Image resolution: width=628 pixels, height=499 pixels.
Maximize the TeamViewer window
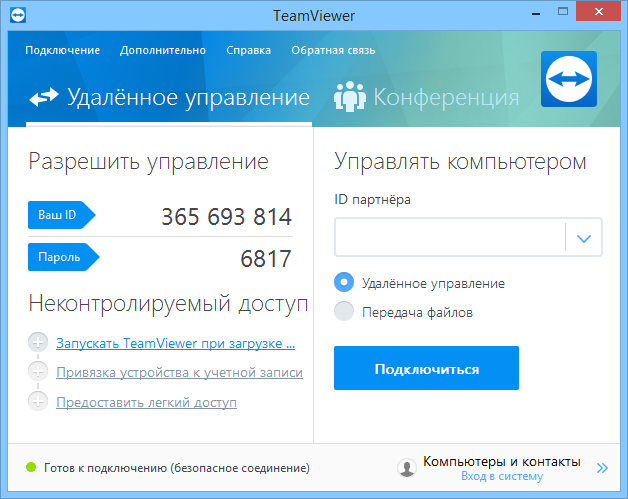563,12
